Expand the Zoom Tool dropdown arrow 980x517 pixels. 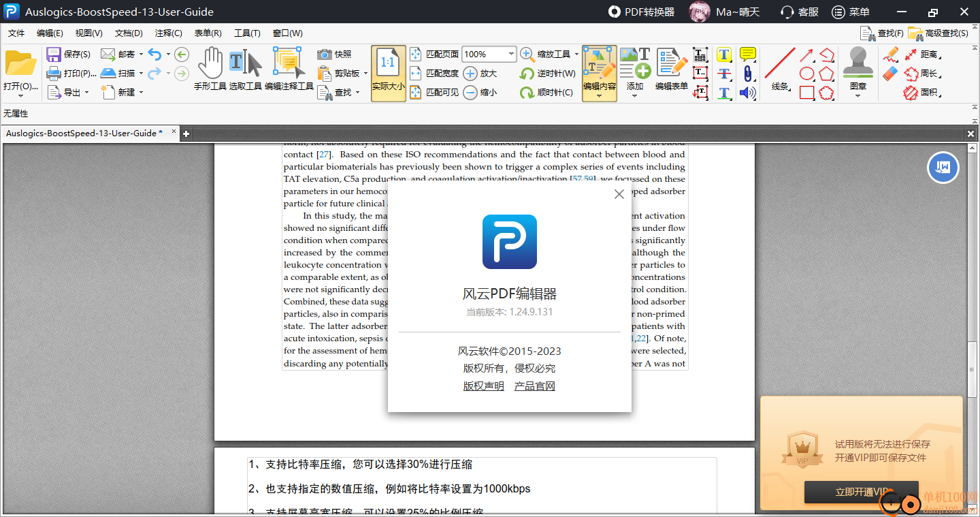[x=576, y=54]
